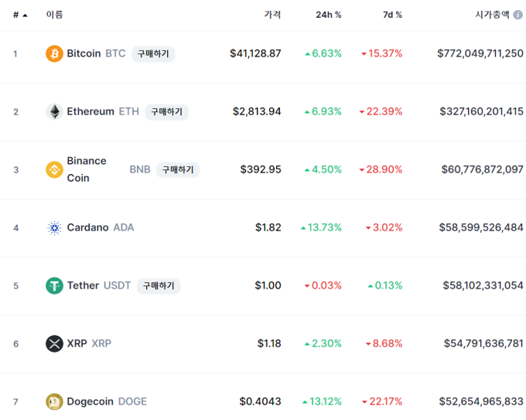Click the Dogecoin logo icon
Viewport: 526px width, 420px height.
(54, 401)
